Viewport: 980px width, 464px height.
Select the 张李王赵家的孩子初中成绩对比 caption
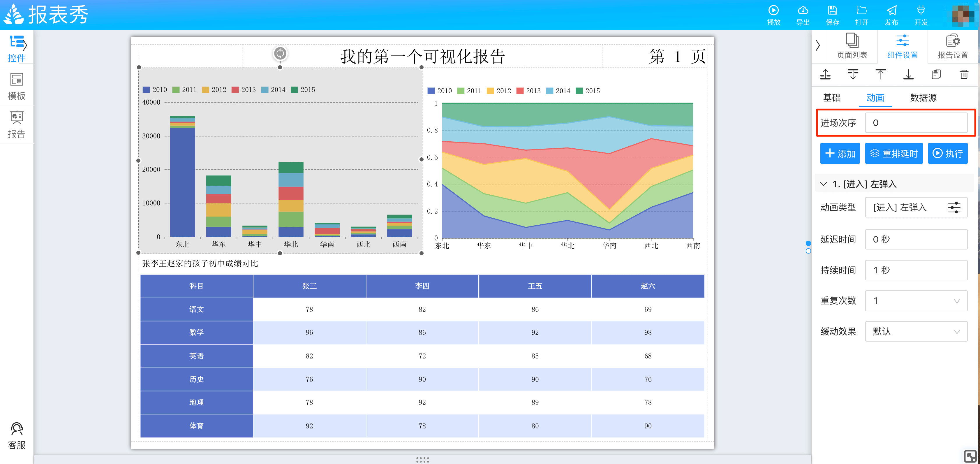(200, 263)
